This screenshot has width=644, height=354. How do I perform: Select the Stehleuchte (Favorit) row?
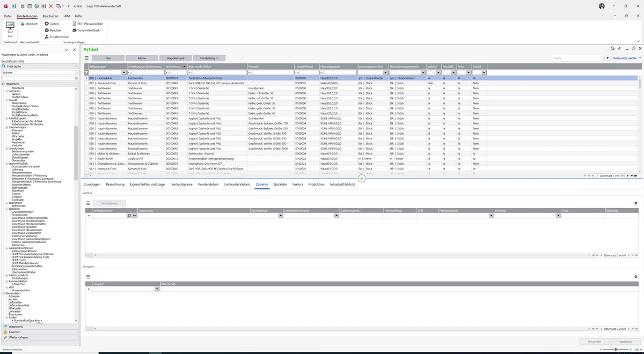pyautogui.click(x=362, y=153)
